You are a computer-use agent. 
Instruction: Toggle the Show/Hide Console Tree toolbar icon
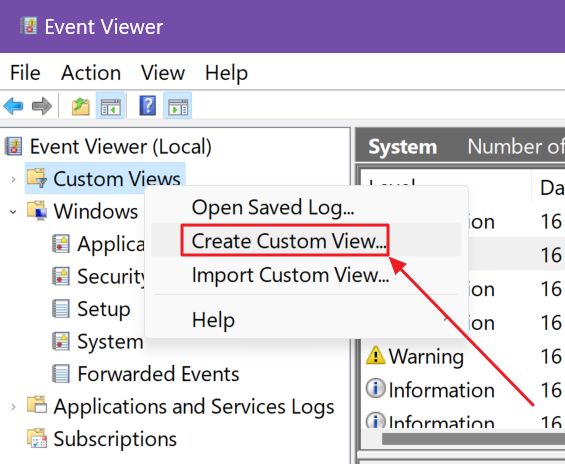111,106
